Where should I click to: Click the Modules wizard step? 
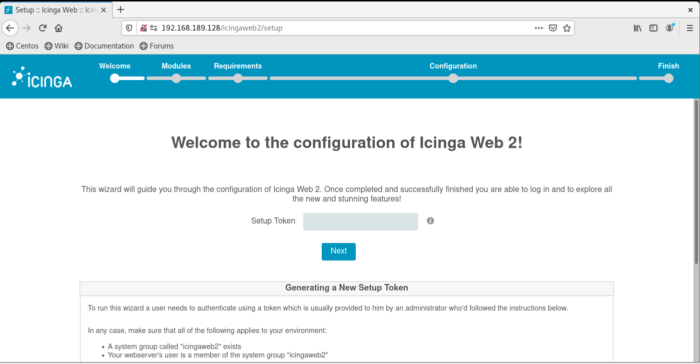(x=176, y=66)
